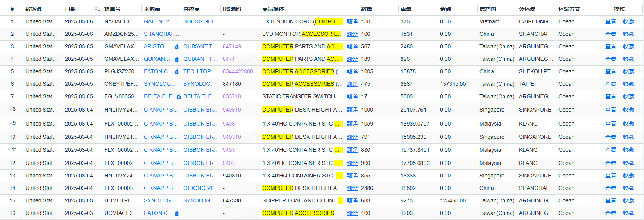Translate the STATIC TRANSFER SWITCH description
The height and width of the screenshot is (220, 644).
[352, 97]
